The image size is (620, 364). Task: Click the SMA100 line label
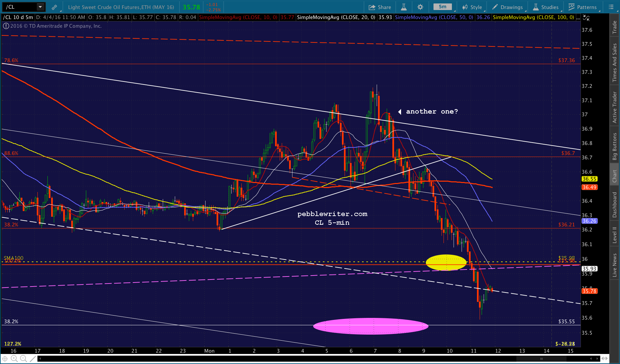[x=13, y=258]
